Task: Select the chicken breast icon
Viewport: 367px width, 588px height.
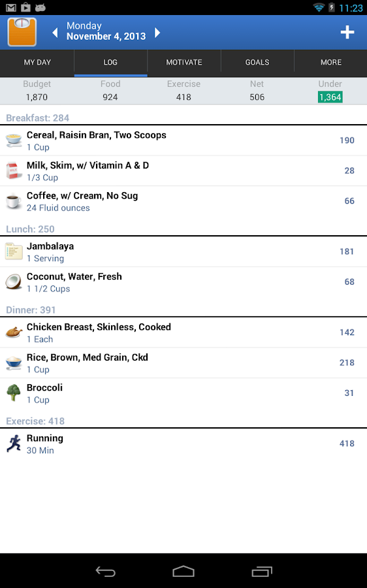Action: [14, 333]
